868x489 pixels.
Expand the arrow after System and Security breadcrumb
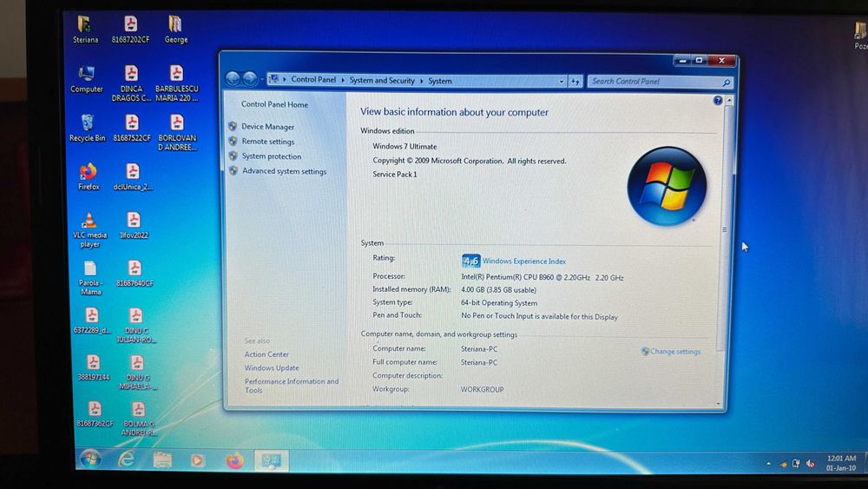click(421, 81)
